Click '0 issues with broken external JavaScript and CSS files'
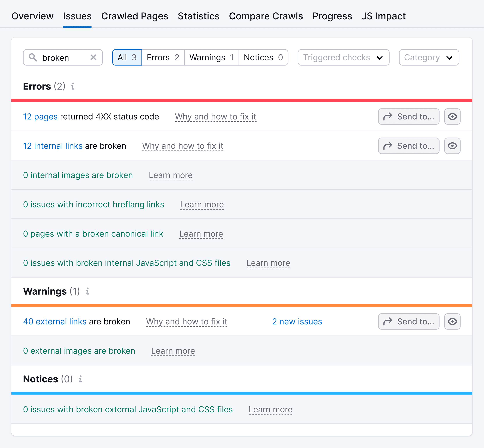484x448 pixels. (x=128, y=409)
